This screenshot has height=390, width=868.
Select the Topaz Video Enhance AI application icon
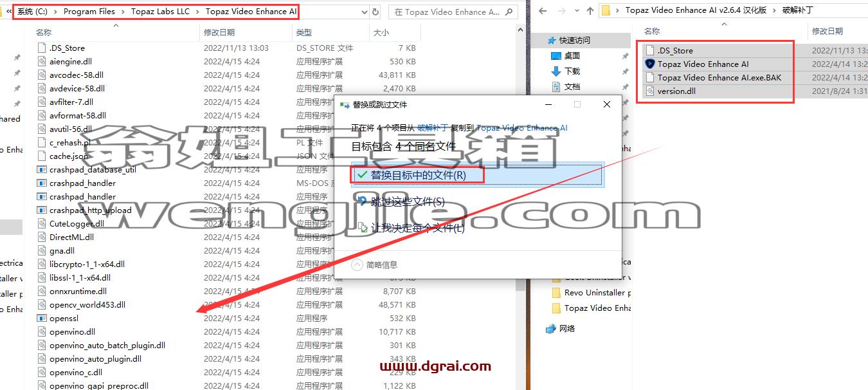pyautogui.click(x=649, y=64)
